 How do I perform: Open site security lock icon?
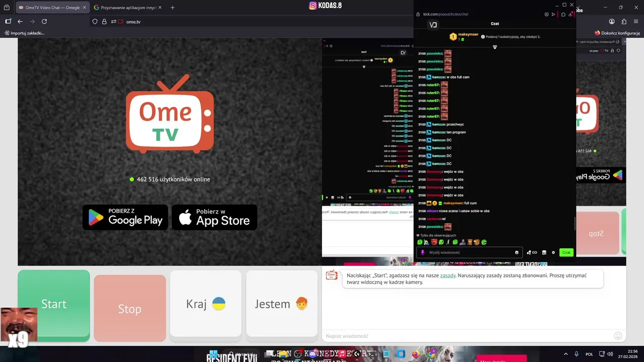point(104,22)
